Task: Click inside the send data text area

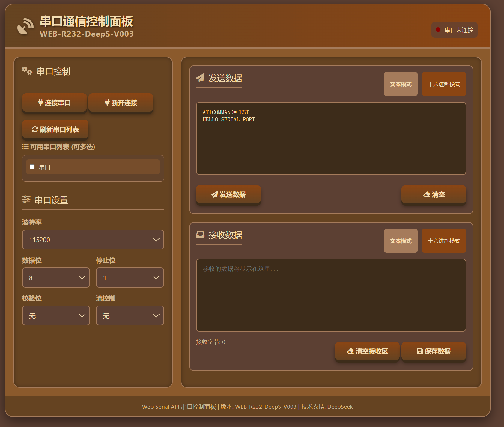Action: coord(331,138)
